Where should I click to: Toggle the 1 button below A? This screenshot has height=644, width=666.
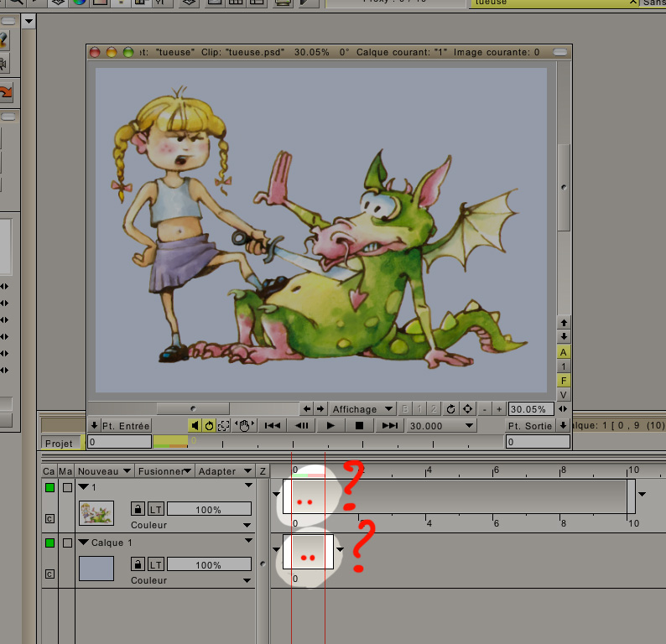pos(563,366)
